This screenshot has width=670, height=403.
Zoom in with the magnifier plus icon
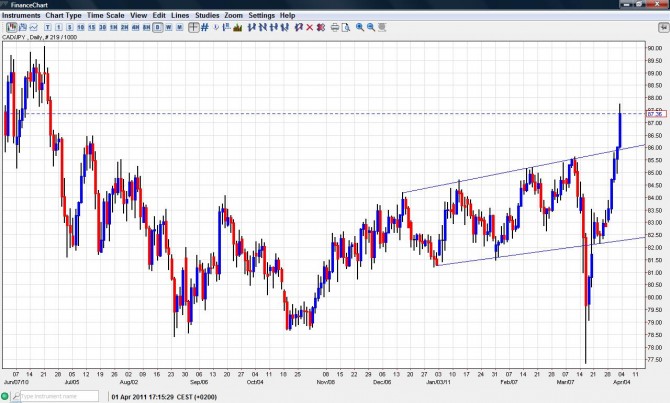tap(360, 27)
